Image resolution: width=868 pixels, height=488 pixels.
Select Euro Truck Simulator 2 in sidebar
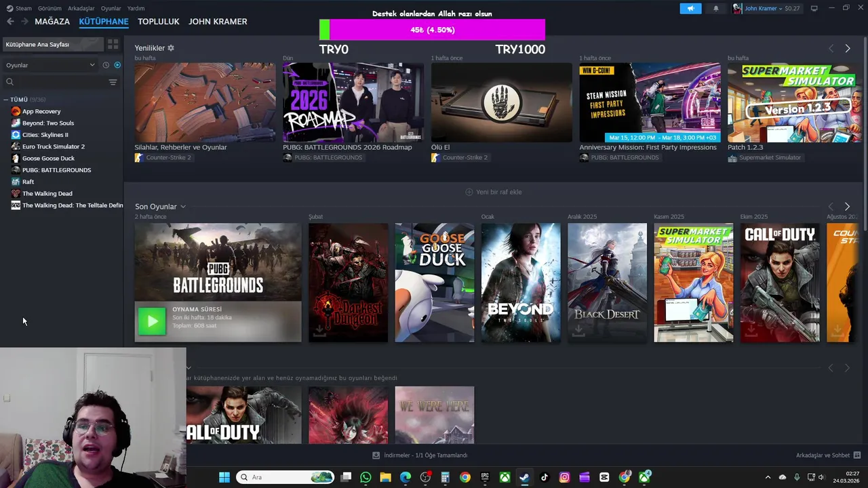pyautogui.click(x=54, y=146)
